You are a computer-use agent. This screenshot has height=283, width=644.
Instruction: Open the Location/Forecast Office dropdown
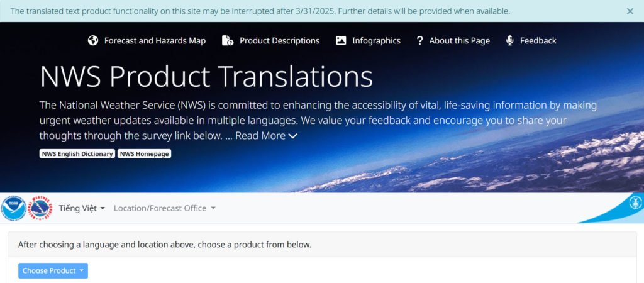(x=164, y=208)
